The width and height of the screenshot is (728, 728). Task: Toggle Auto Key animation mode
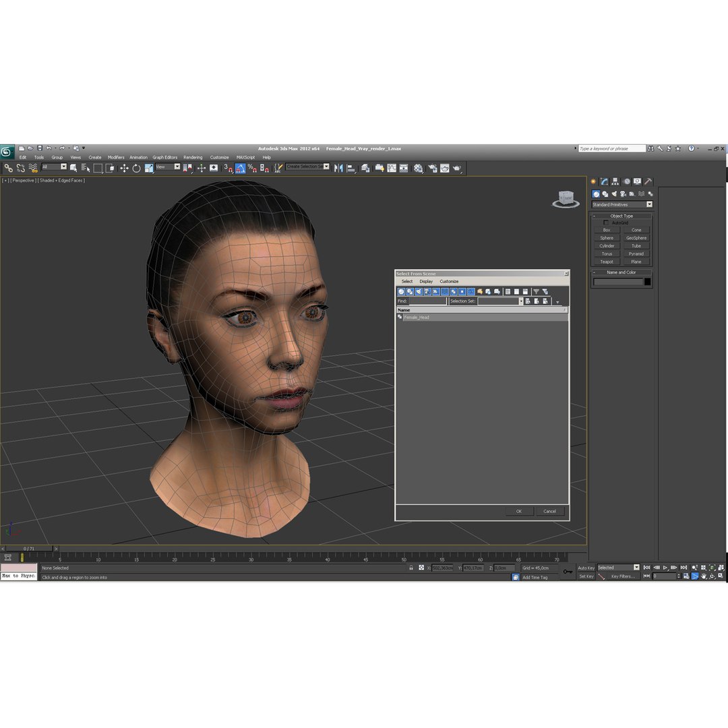[586, 568]
